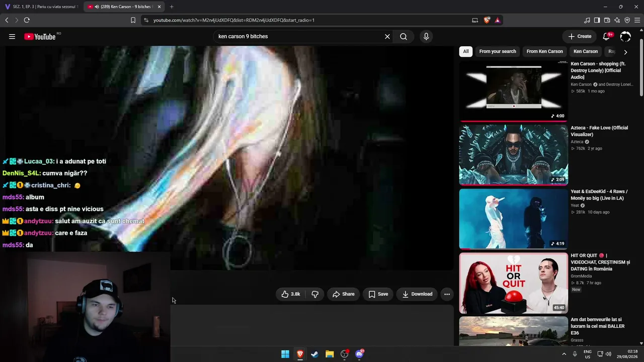
Task: Select the All filter chip
Action: click(x=466, y=51)
